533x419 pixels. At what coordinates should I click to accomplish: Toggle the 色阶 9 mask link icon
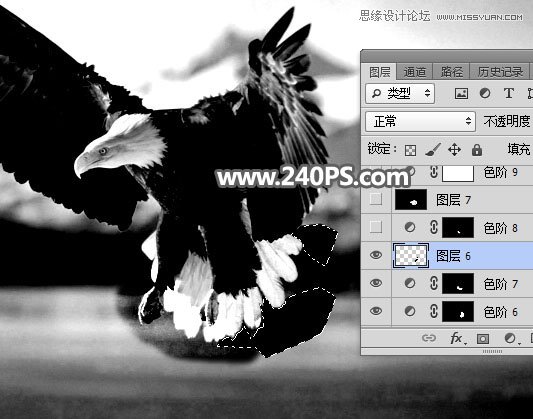click(433, 172)
